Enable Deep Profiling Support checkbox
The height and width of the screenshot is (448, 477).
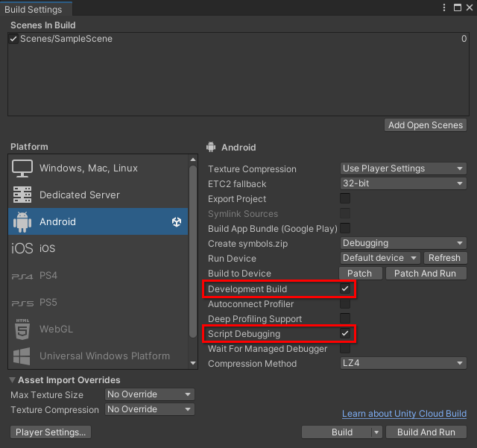(x=345, y=318)
